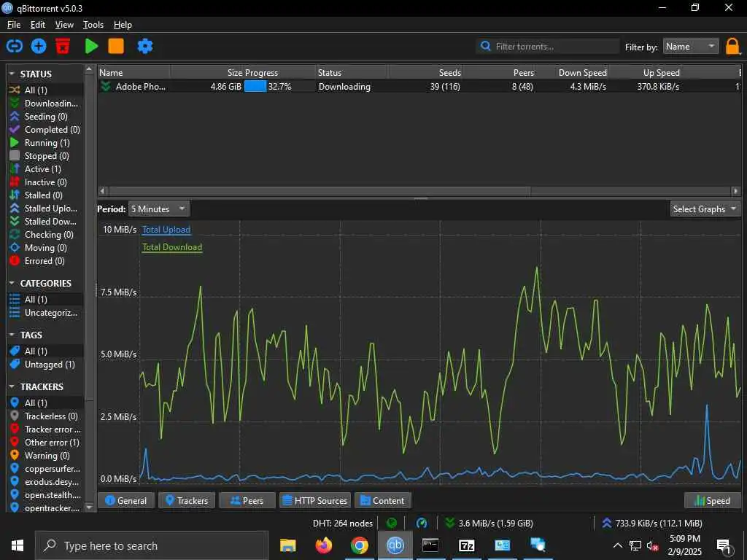The image size is (747, 560).
Task: Open the View menu
Action: [64, 25]
